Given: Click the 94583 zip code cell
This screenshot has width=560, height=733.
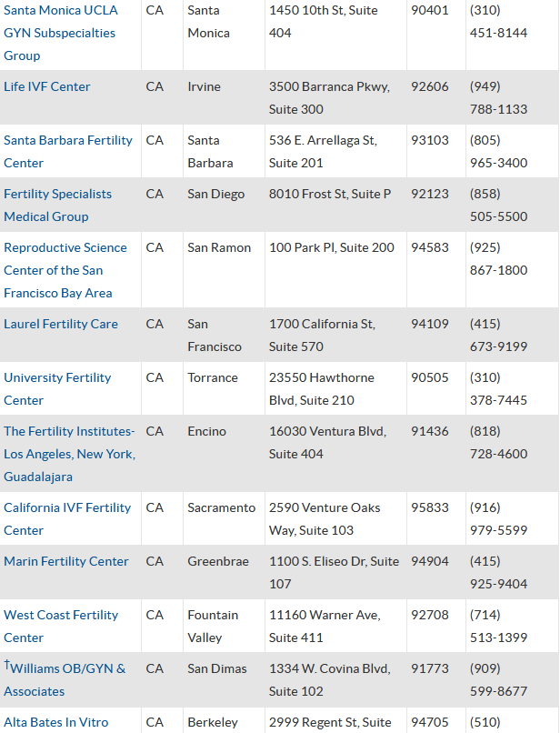Looking at the screenshot, I should pos(430,247).
